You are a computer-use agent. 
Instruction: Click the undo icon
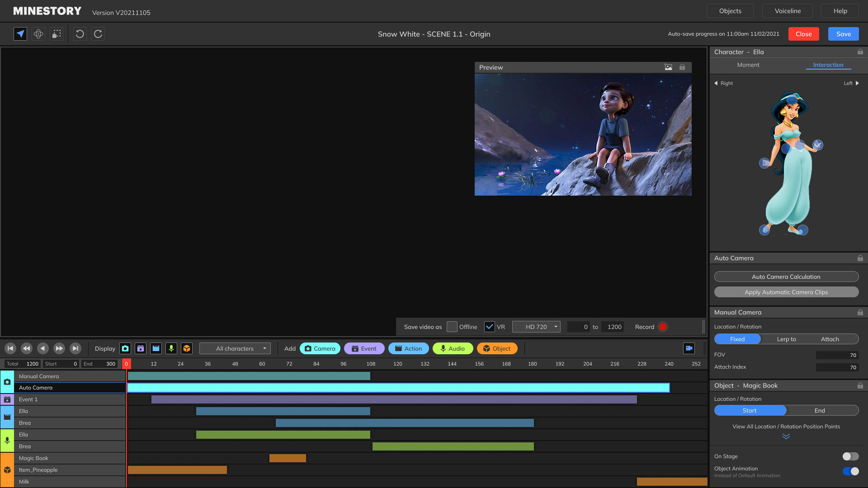click(x=80, y=34)
